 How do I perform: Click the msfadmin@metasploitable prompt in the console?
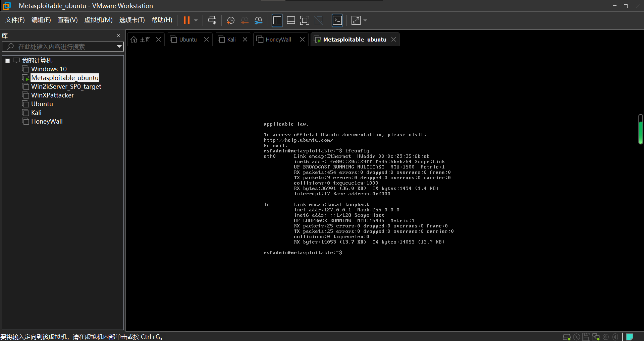click(303, 253)
